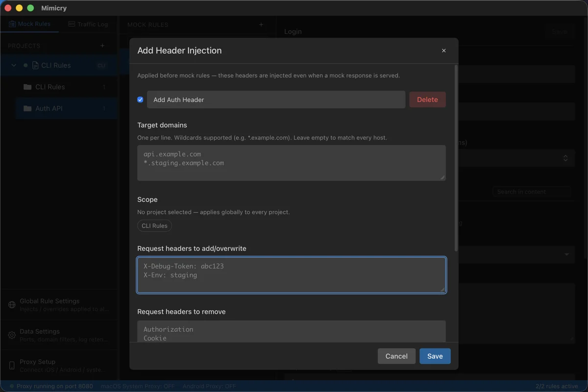Toggle the Add Auth Header enabled checkbox
Viewport: 588px width, 392px height.
(x=140, y=99)
